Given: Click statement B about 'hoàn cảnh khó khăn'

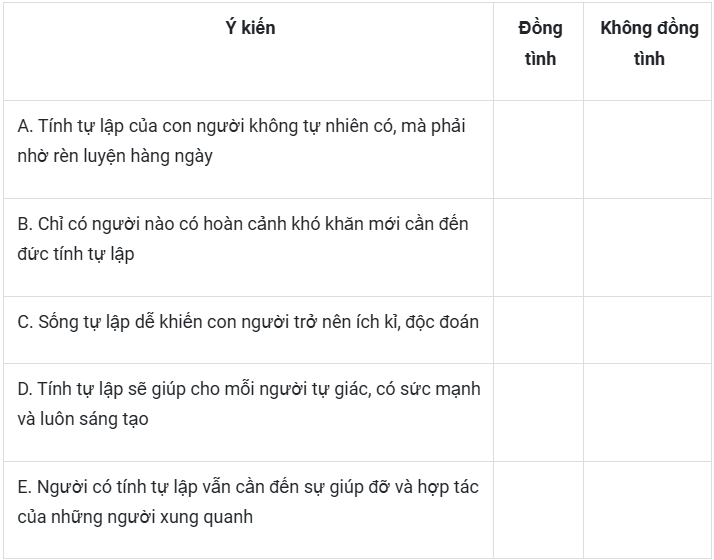Looking at the screenshot, I should click(243, 239).
